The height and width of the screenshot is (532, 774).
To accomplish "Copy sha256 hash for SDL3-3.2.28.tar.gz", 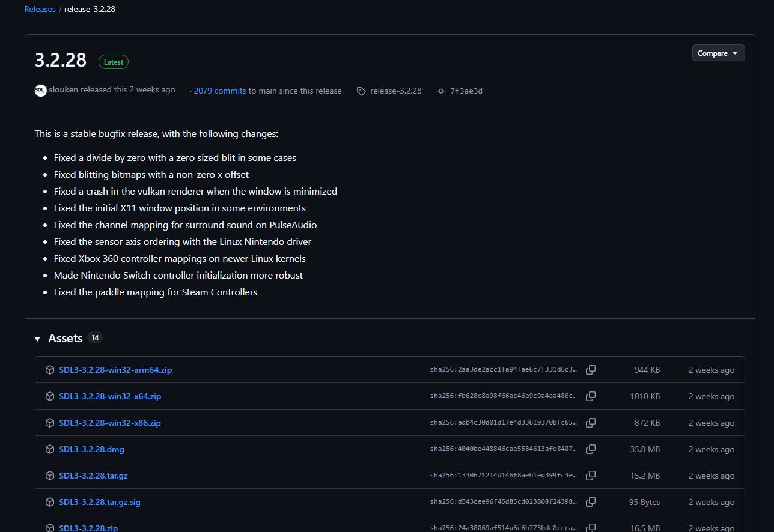I will pyautogui.click(x=591, y=476).
